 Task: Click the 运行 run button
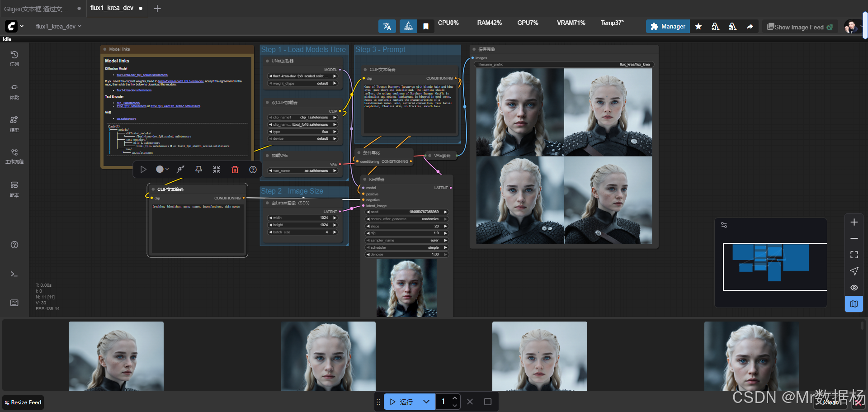click(x=401, y=402)
